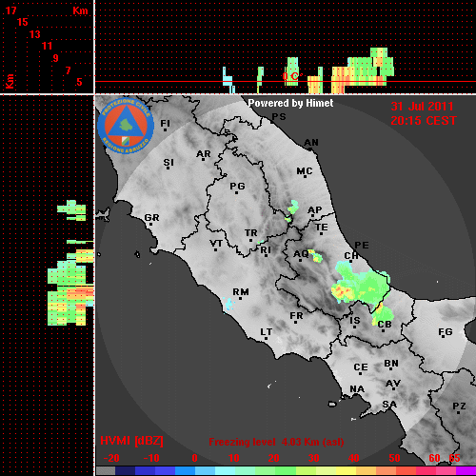Click the '30' value on dBZ scale

313,458
